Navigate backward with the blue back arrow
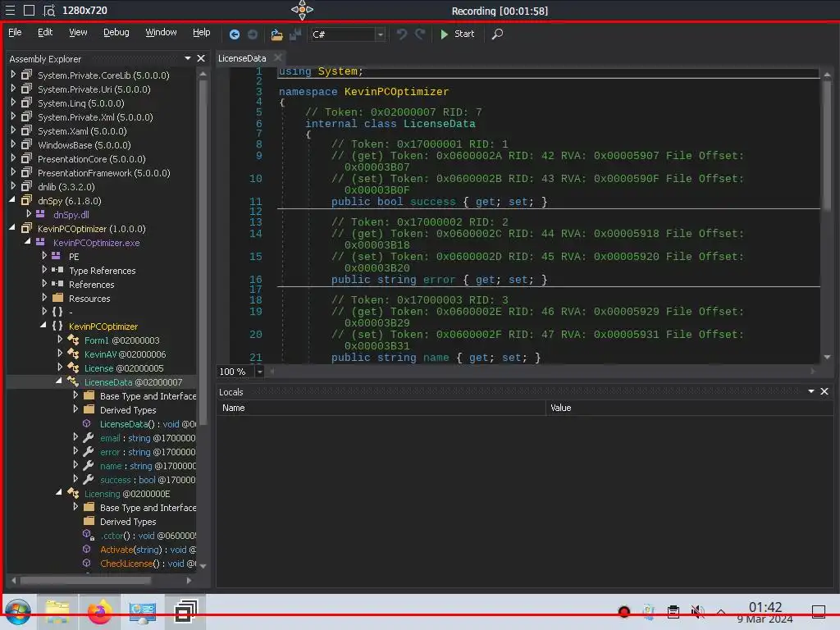This screenshot has width=840, height=630. [234, 34]
